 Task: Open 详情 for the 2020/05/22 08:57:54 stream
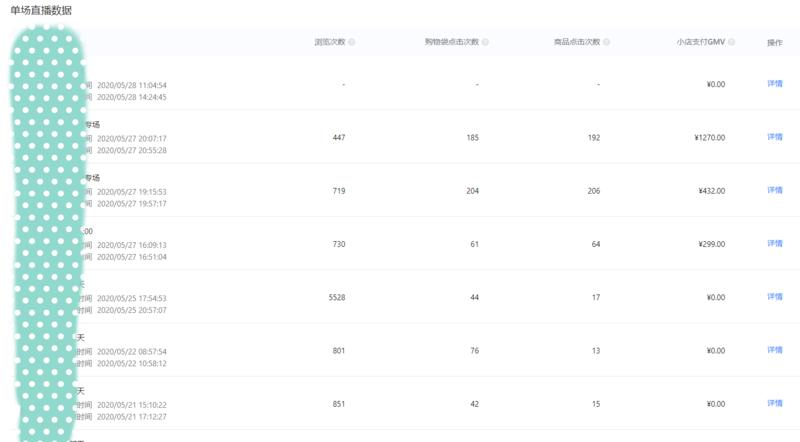coord(774,350)
